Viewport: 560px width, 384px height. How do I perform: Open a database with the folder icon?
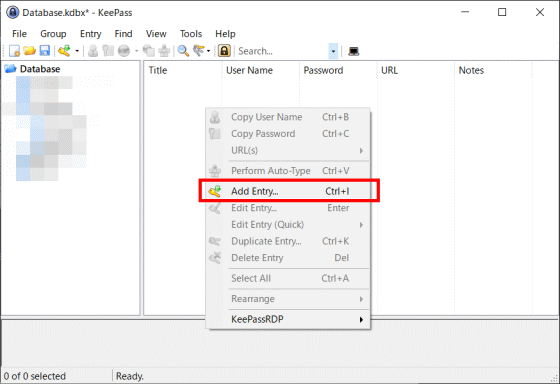30,51
